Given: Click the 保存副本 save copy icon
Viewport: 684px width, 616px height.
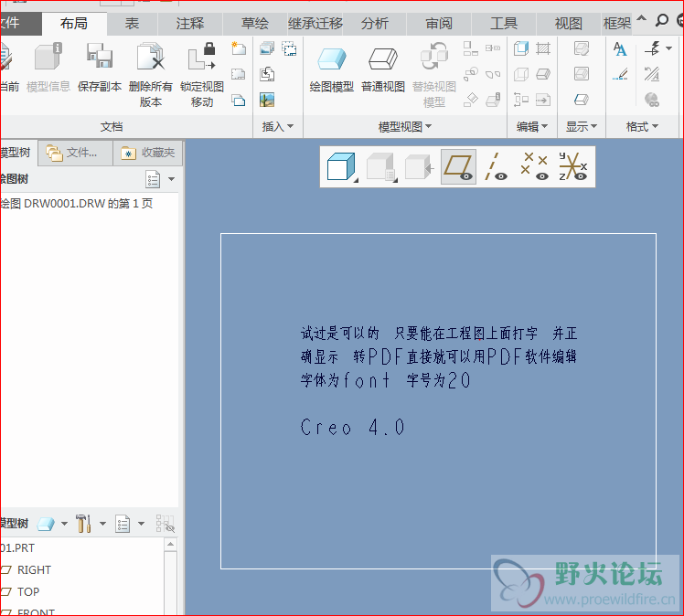Looking at the screenshot, I should 100,56.
